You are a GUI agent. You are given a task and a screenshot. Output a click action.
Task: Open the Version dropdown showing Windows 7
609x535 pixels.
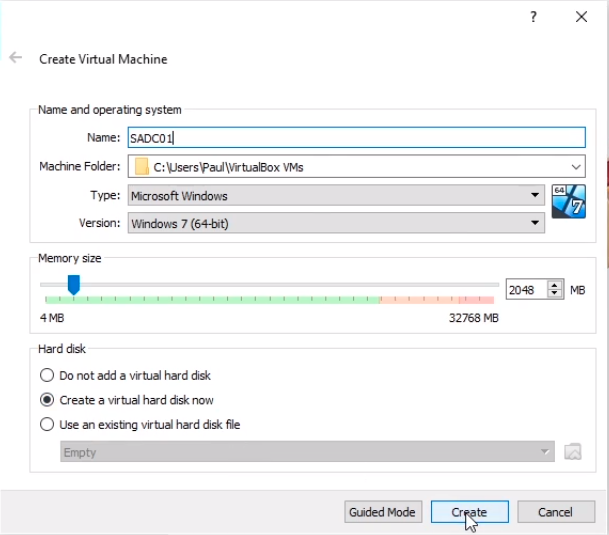336,223
